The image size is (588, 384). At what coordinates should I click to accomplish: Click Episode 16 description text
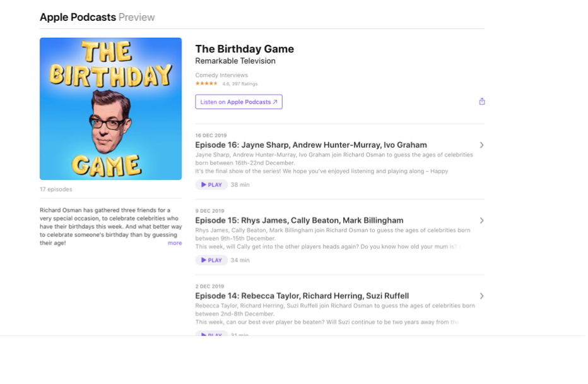(334, 163)
